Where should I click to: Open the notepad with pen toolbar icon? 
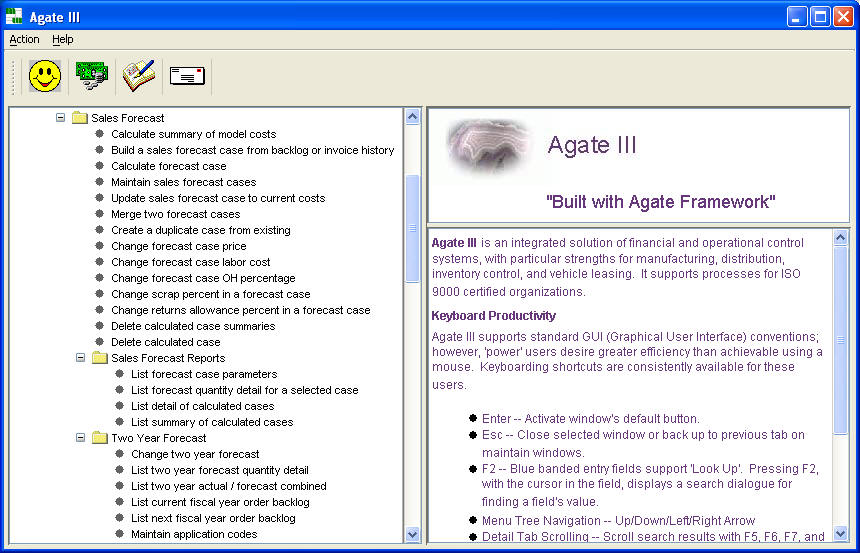tap(139, 76)
